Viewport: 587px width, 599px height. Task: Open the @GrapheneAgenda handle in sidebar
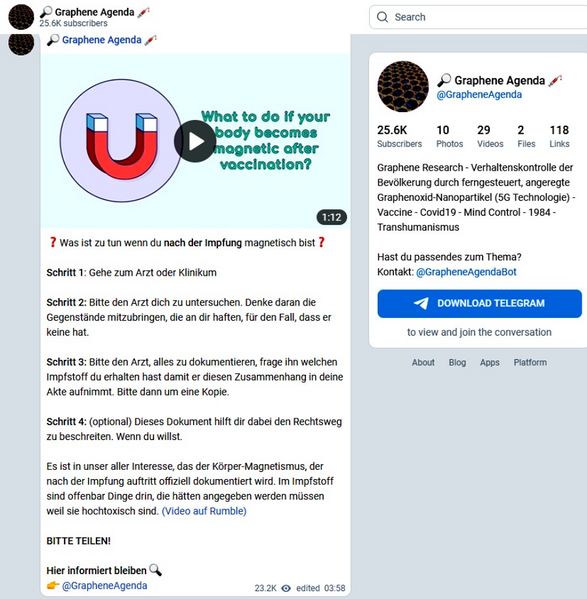(479, 94)
